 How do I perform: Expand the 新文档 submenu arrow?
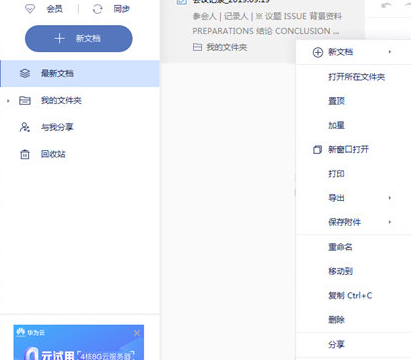(389, 52)
